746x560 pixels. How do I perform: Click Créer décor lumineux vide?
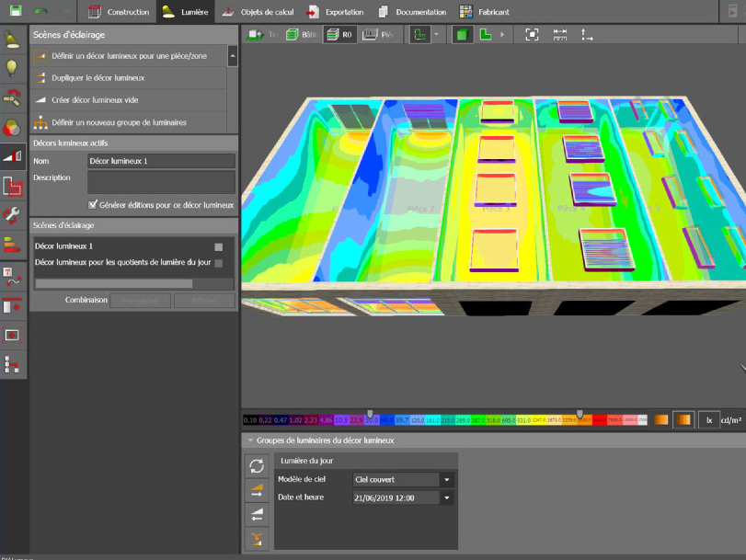coord(96,100)
